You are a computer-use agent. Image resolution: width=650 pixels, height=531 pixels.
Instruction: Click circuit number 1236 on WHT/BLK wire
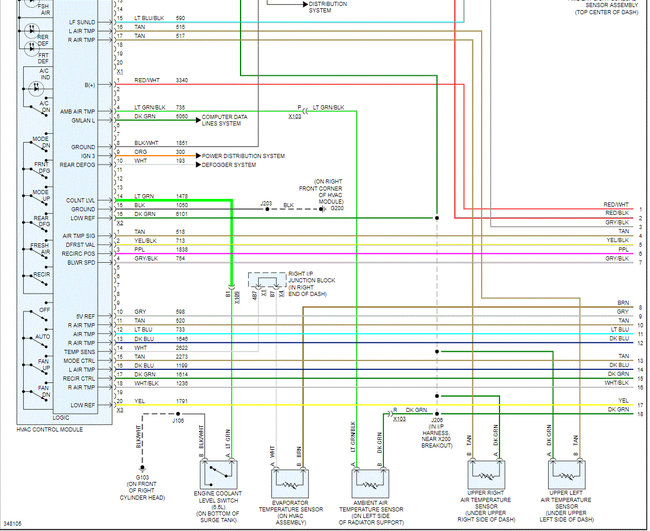coord(182,383)
